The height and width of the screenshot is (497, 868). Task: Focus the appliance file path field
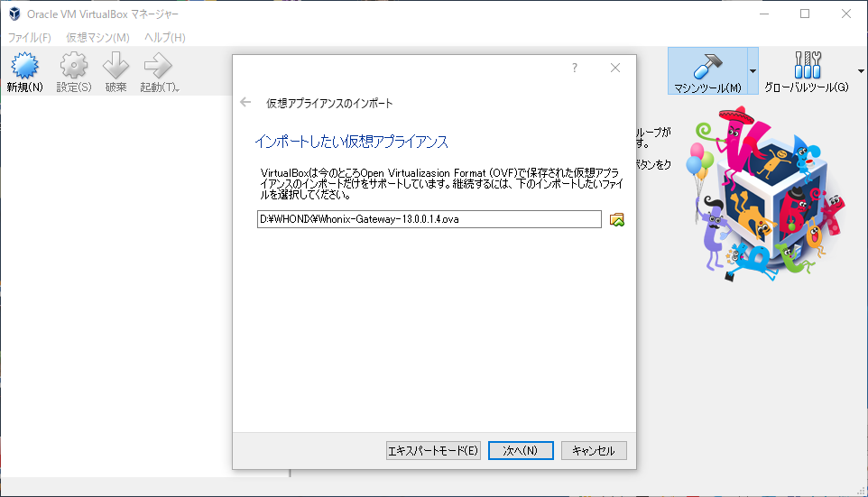click(429, 219)
